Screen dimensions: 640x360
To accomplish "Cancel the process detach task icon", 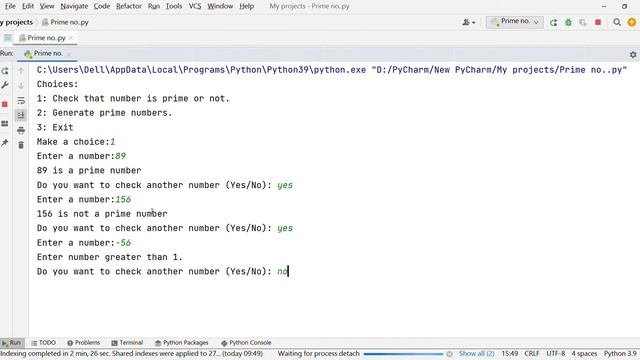I will tap(449, 354).
